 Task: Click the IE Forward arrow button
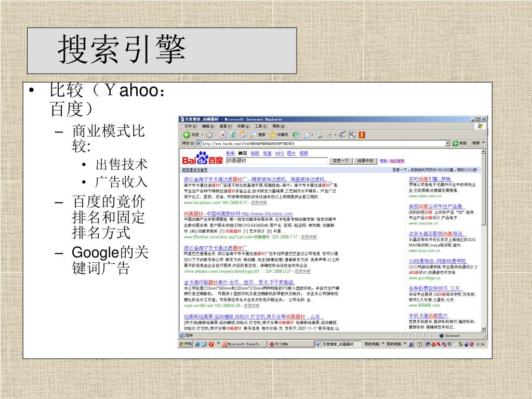(209, 135)
